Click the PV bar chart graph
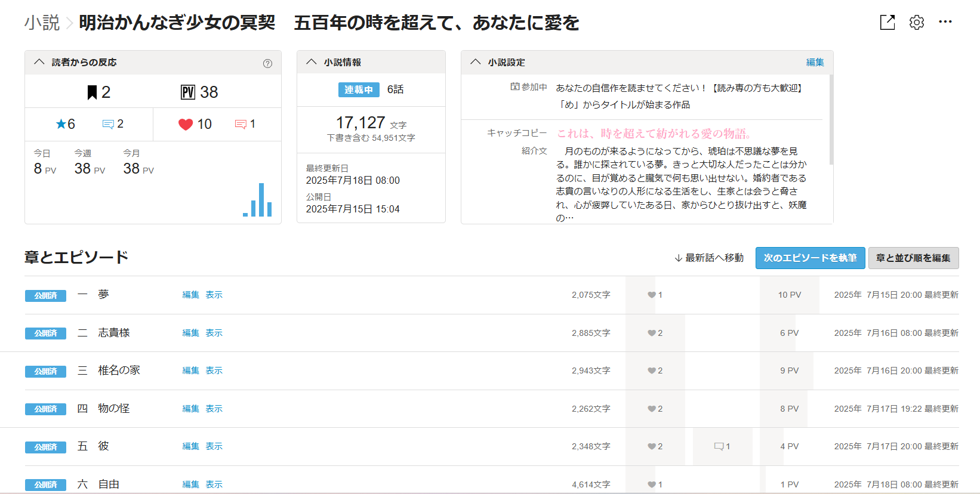The height and width of the screenshot is (494, 980). pos(257,200)
